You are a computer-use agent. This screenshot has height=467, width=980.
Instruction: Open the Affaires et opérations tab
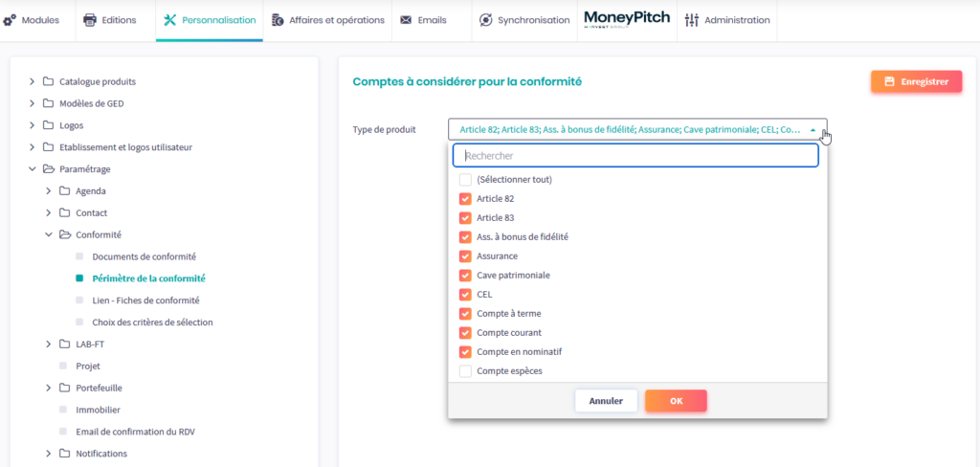[328, 20]
